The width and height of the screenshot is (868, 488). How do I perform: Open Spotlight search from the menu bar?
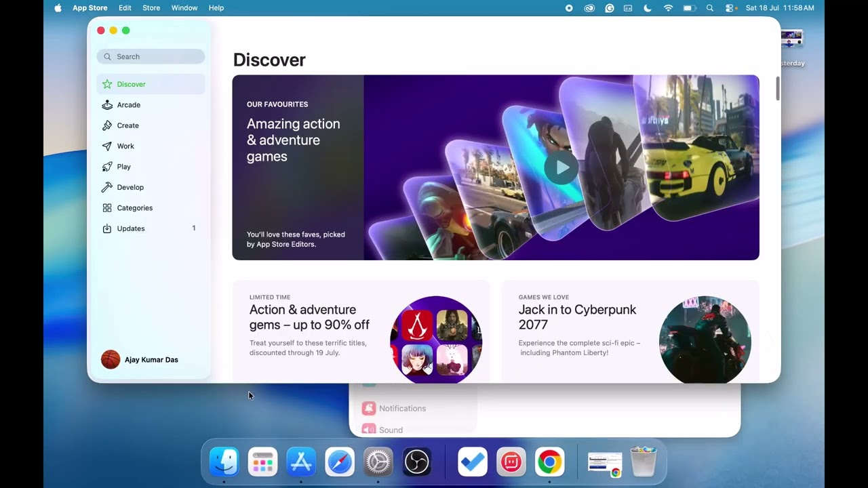click(710, 8)
